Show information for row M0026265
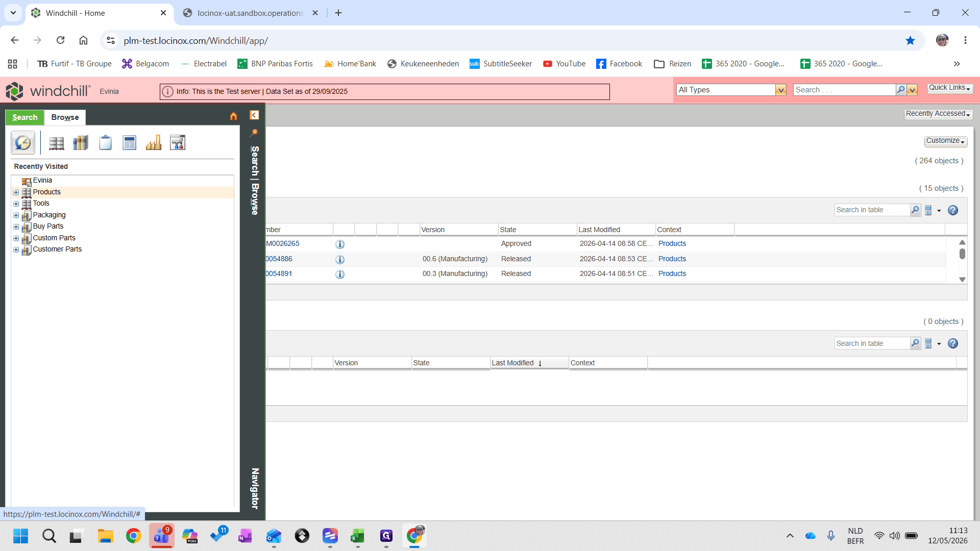Viewport: 980px width, 551px height. click(340, 244)
